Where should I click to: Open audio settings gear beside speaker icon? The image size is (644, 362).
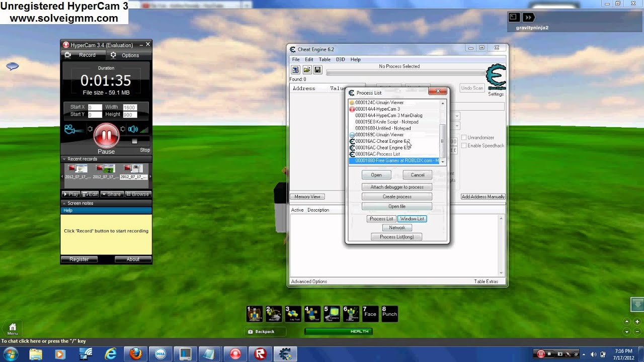(x=122, y=129)
